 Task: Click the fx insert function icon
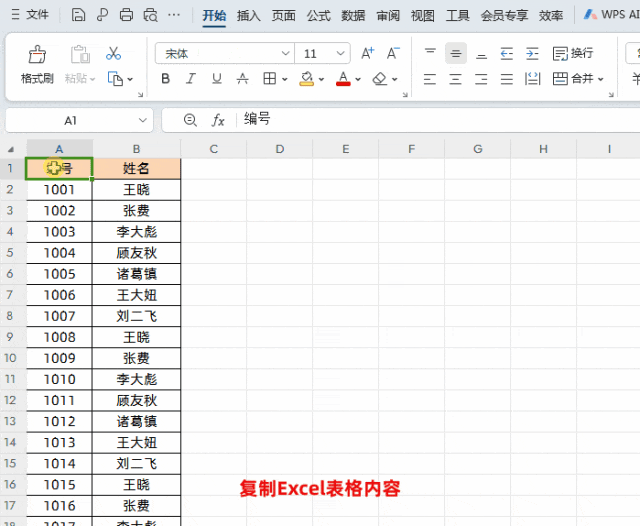[x=218, y=120]
